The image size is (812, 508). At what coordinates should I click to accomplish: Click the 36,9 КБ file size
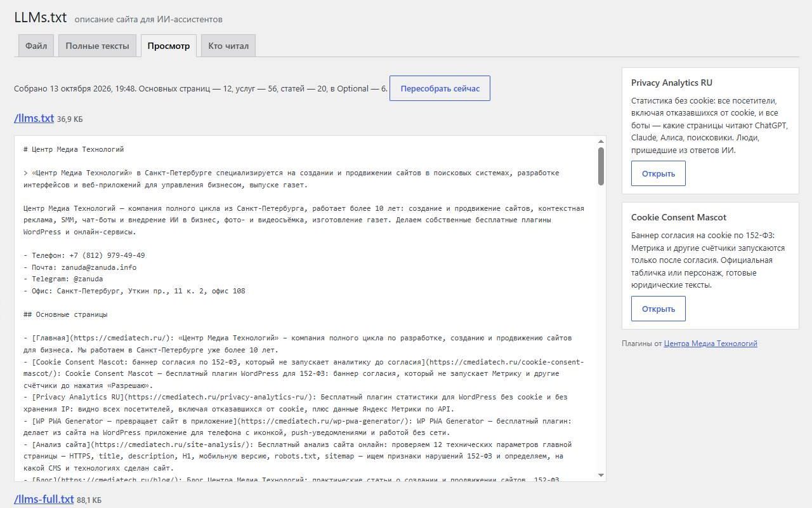(x=70, y=119)
